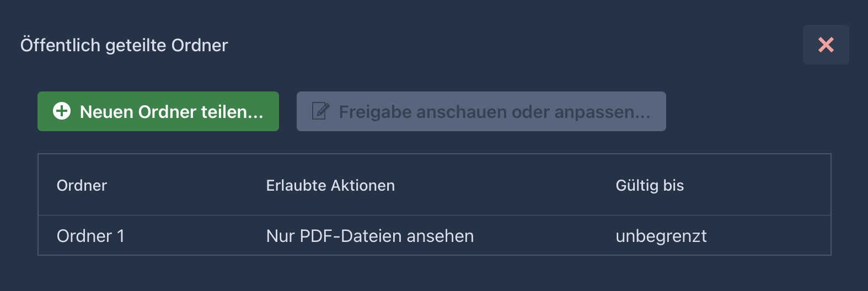
Task: Dismiss the public shared folders panel
Action: click(826, 45)
